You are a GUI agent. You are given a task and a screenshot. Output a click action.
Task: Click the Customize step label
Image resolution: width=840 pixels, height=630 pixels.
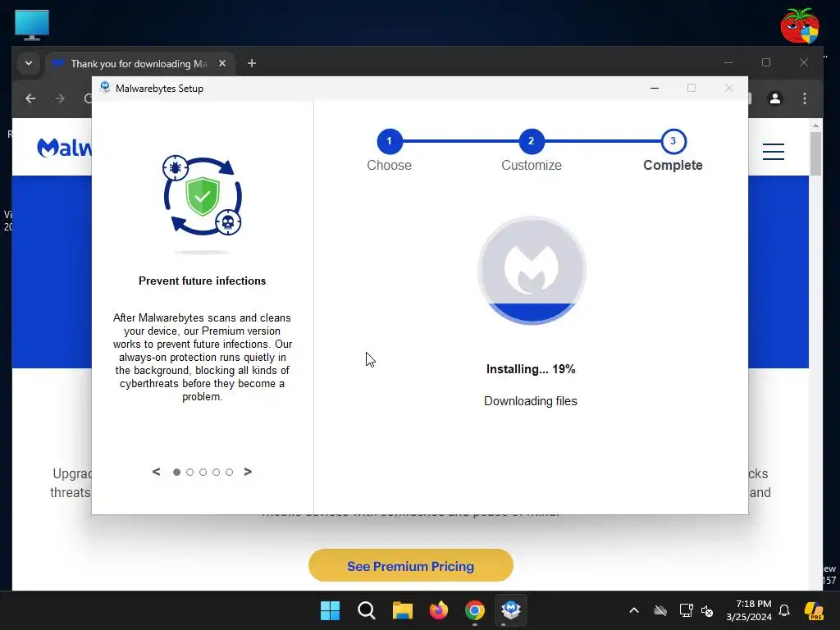tap(532, 165)
